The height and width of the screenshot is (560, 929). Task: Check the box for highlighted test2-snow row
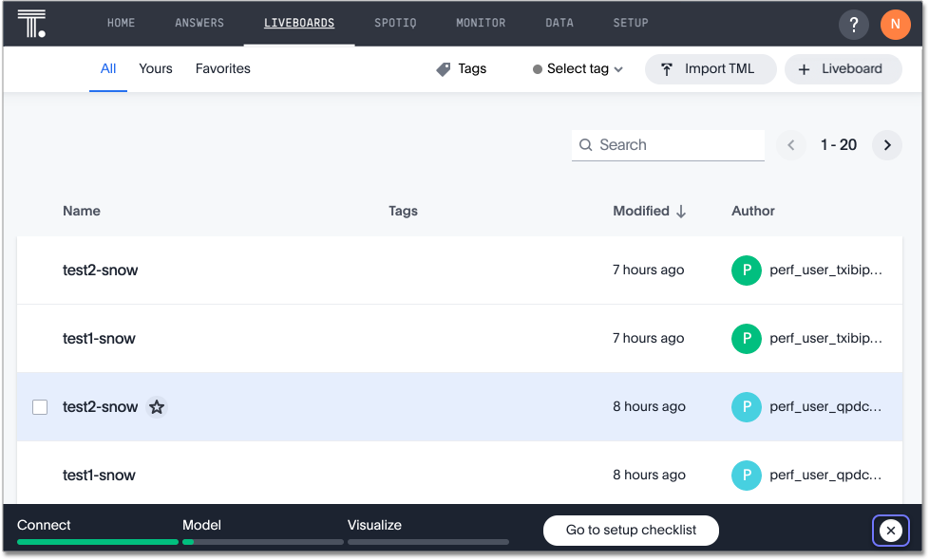[40, 407]
